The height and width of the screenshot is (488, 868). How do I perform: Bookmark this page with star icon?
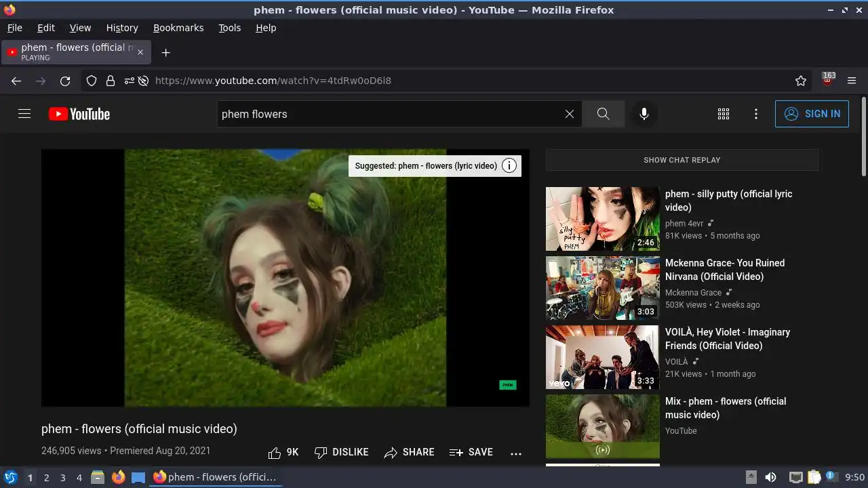pos(801,81)
